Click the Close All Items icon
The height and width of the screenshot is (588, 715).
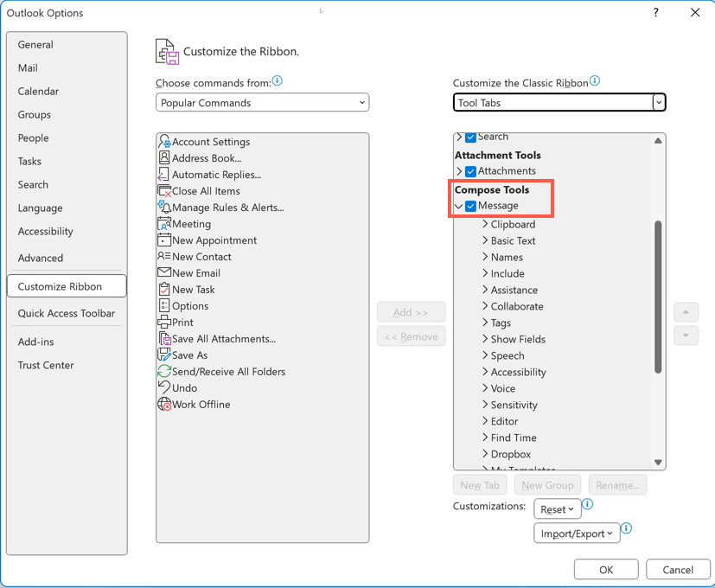[164, 191]
